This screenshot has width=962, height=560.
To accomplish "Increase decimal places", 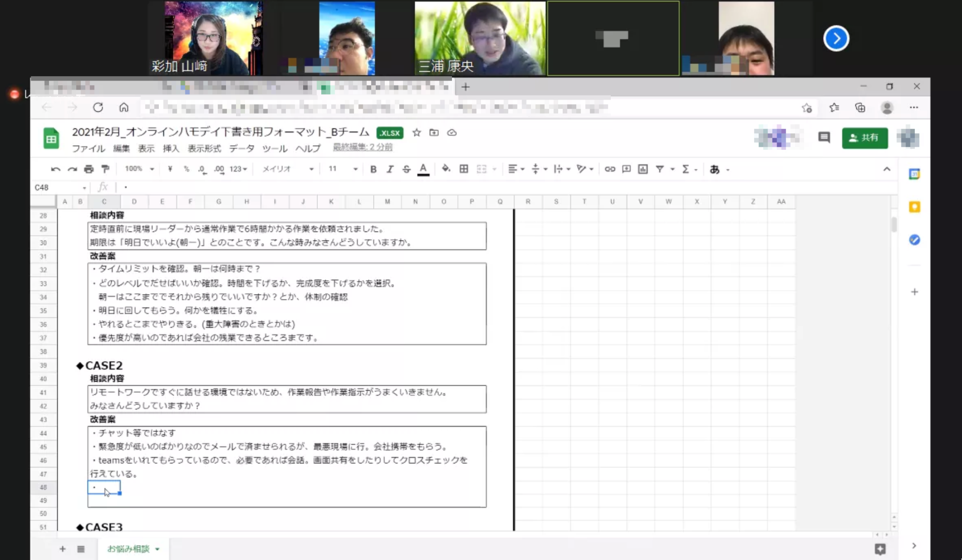I will [x=219, y=169].
